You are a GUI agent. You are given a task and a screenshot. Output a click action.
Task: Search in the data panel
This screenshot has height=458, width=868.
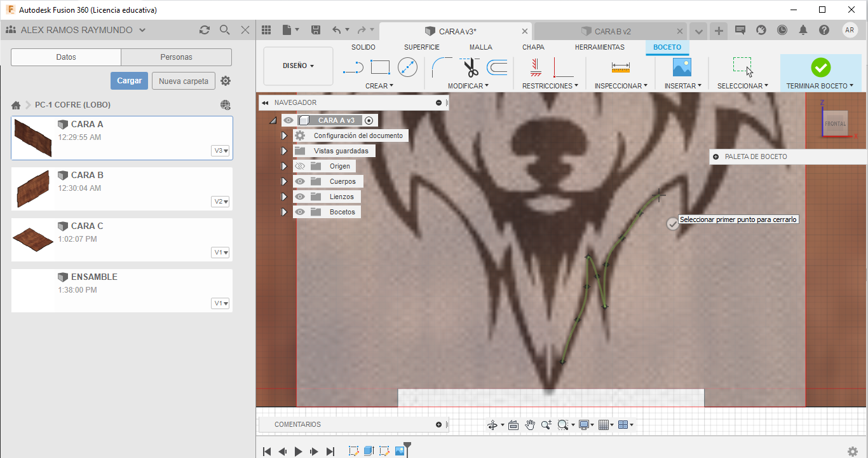[224, 30]
